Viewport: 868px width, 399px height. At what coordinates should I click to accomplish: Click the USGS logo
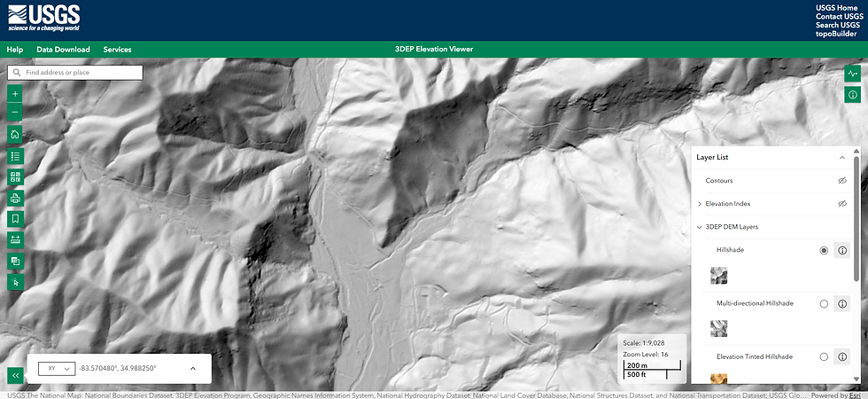(43, 19)
